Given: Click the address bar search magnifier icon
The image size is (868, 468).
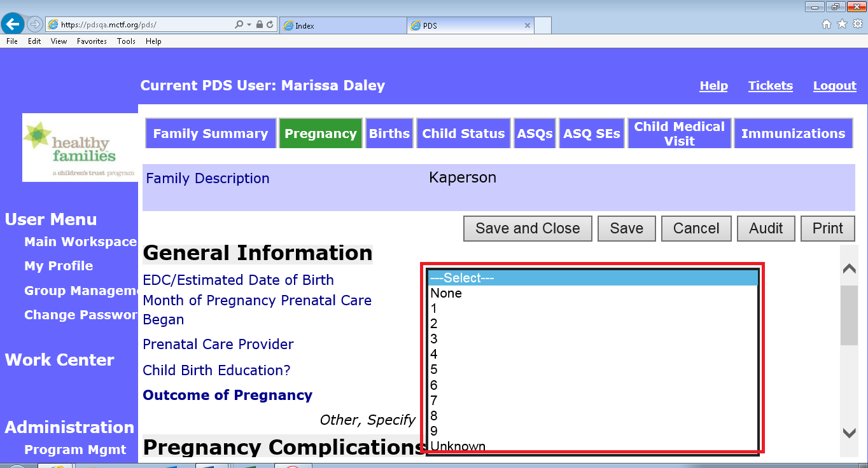Looking at the screenshot, I should [x=239, y=25].
